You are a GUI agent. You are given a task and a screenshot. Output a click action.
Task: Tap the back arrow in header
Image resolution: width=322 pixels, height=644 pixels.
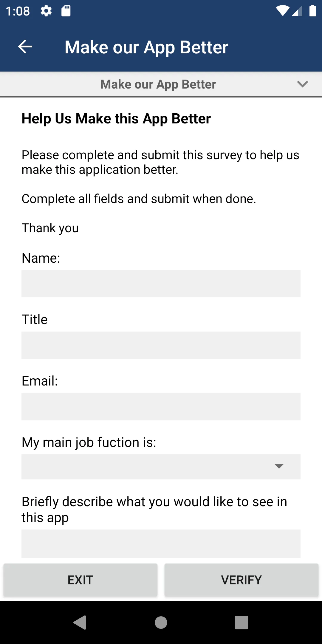pyautogui.click(x=25, y=47)
